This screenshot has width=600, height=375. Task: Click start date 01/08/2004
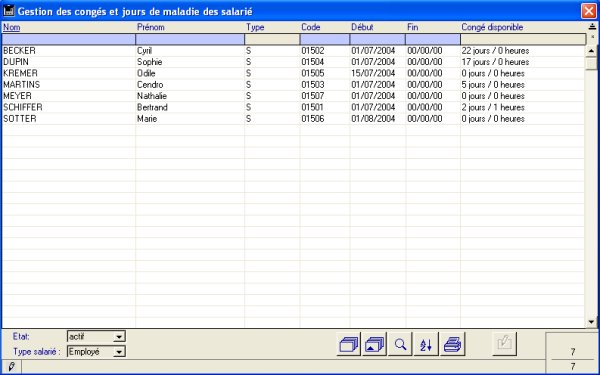pos(373,119)
